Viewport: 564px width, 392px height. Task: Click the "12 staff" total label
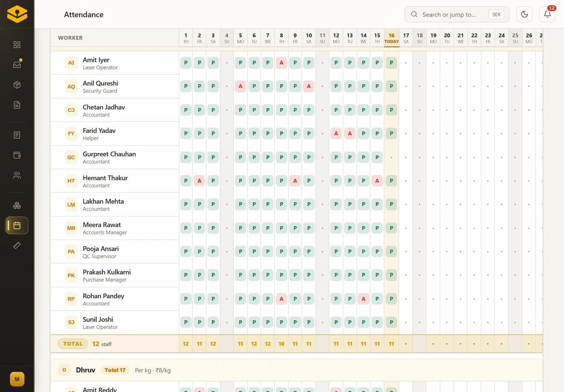pos(102,344)
